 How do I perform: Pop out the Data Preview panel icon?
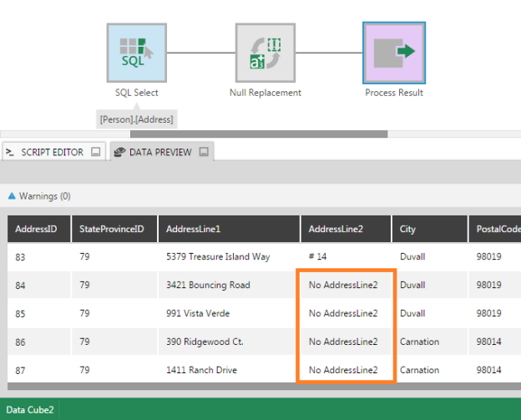204,152
